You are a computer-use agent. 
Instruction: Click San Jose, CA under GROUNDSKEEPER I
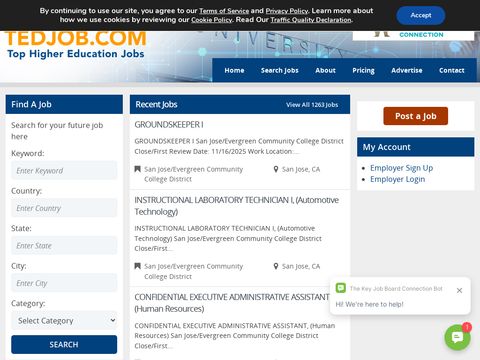pyautogui.click(x=301, y=169)
